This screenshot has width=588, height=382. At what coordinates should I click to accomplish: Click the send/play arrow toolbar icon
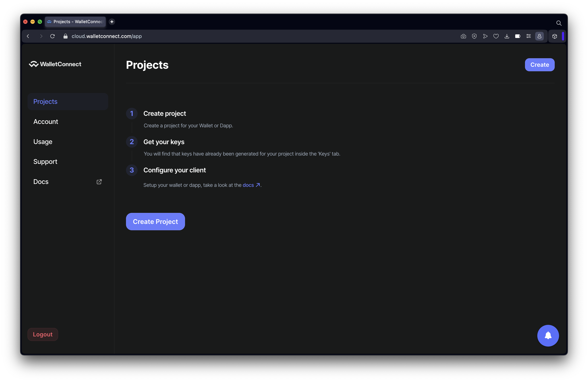[485, 36]
